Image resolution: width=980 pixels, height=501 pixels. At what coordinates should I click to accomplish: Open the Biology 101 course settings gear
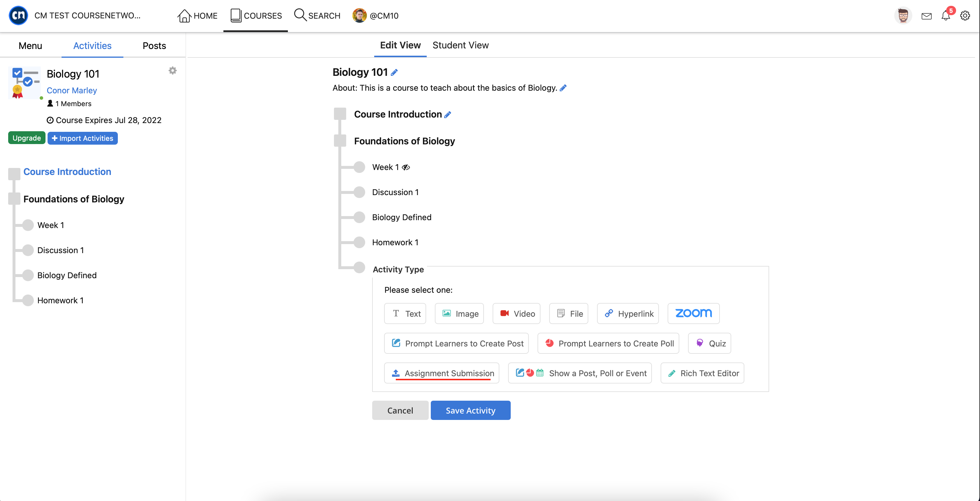[x=173, y=71]
